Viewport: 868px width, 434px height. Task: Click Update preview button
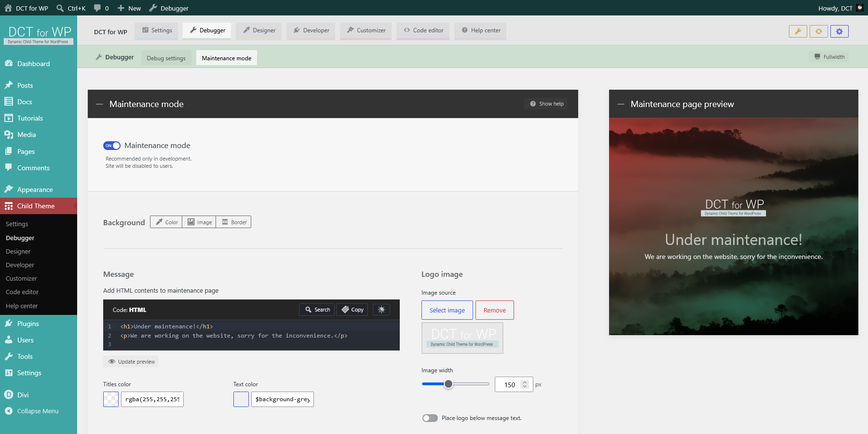pyautogui.click(x=131, y=362)
